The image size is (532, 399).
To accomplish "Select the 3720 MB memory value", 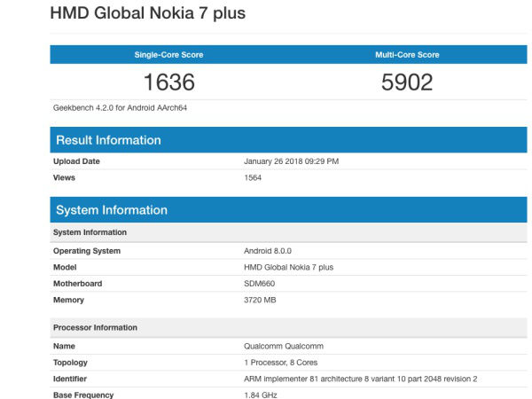I will pos(260,300).
